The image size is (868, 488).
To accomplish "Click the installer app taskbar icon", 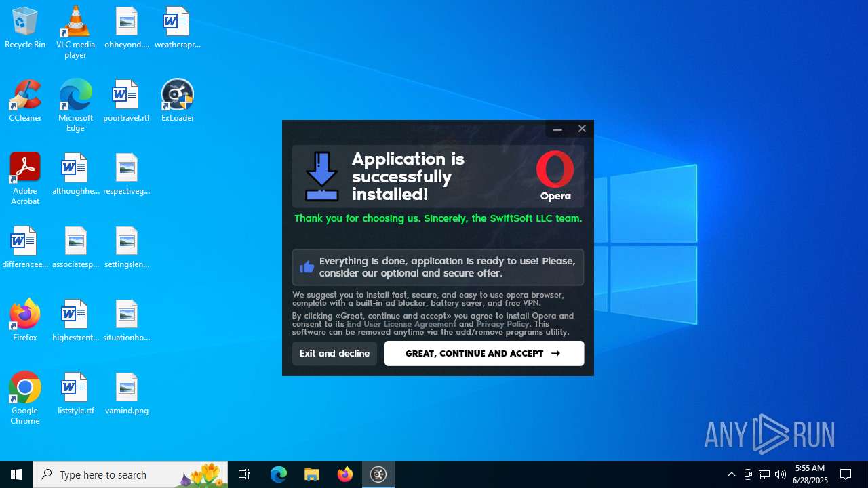I will 378,474.
